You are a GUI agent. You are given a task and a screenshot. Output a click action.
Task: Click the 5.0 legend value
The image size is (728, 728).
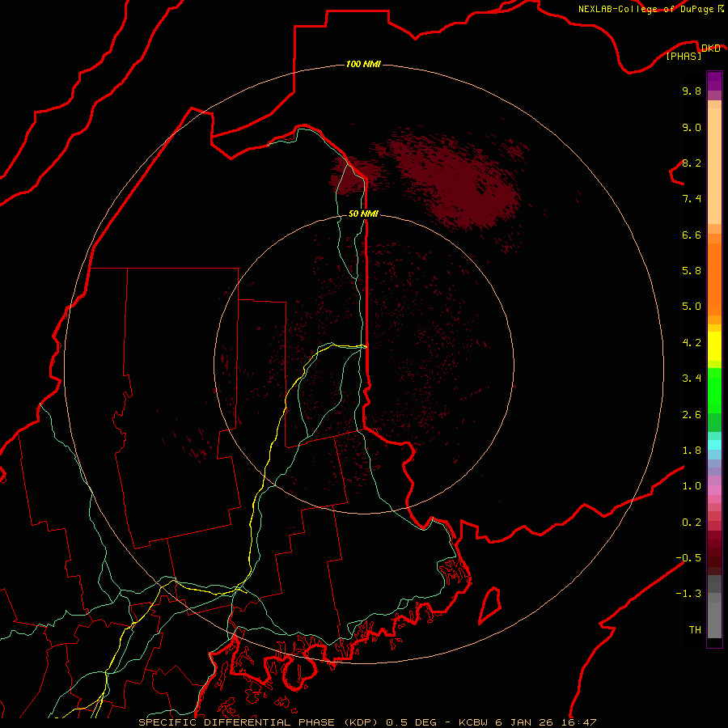tap(692, 307)
